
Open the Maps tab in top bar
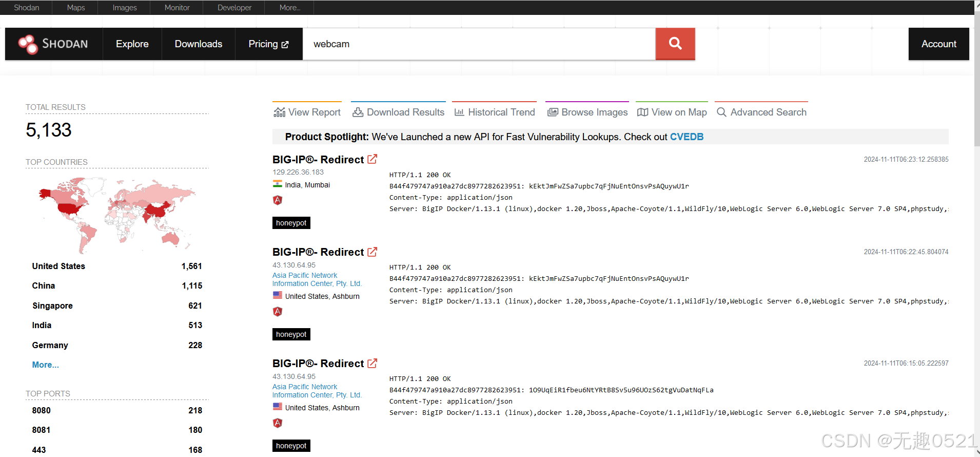(76, 8)
